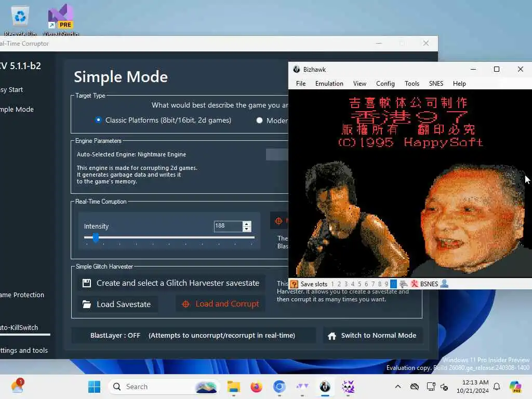This screenshot has height=399, width=532.
Task: Switch to the purple Corruptor taskbar icon
Action: point(348,387)
